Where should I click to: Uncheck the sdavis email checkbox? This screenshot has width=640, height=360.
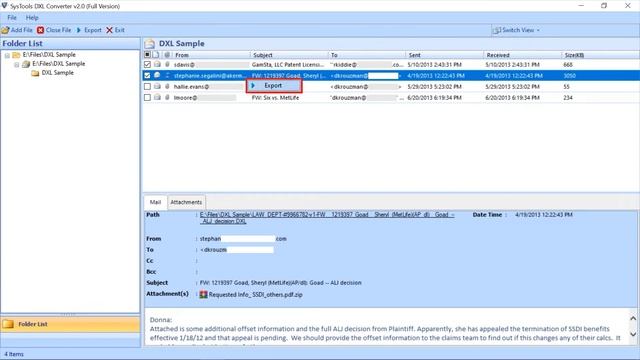[x=147, y=64]
